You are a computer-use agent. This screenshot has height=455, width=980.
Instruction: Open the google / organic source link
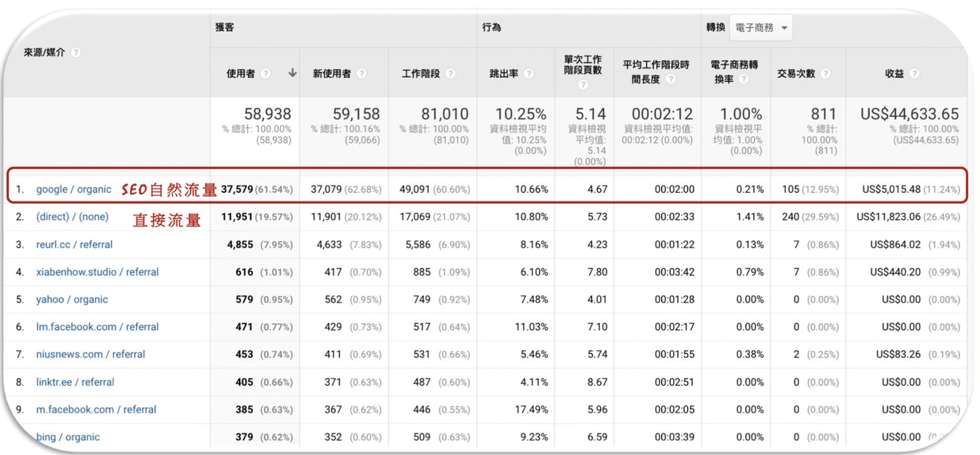click(x=73, y=189)
